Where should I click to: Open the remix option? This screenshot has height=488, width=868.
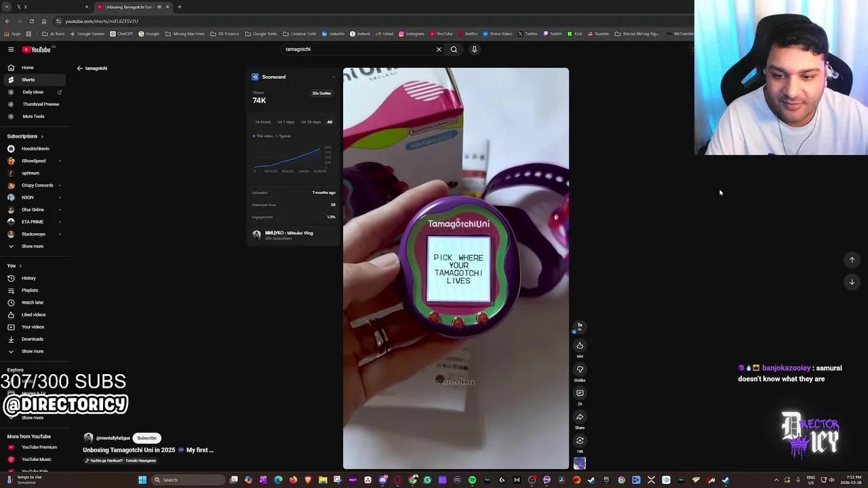click(x=580, y=441)
